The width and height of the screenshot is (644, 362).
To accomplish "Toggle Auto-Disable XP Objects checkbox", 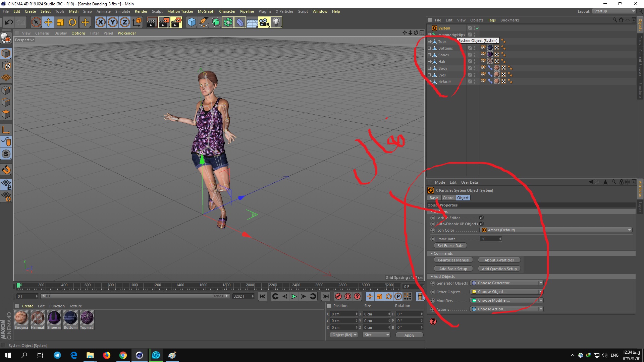I will pyautogui.click(x=482, y=224).
